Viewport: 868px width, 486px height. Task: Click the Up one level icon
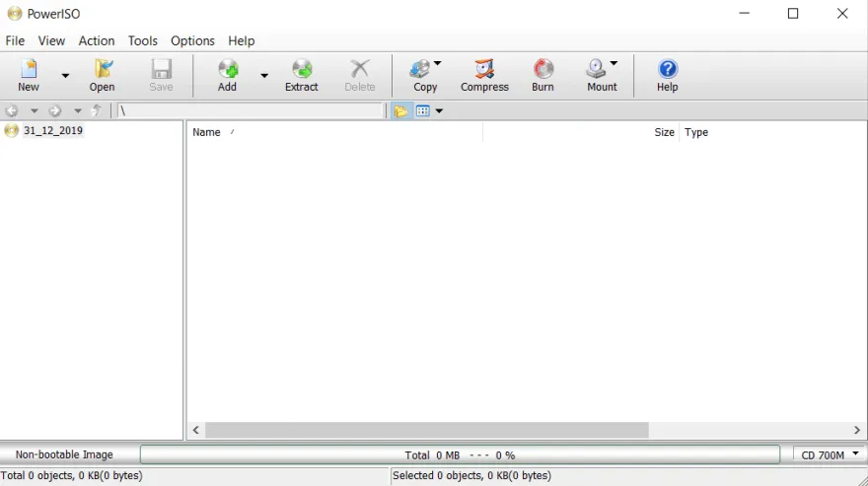click(x=97, y=110)
